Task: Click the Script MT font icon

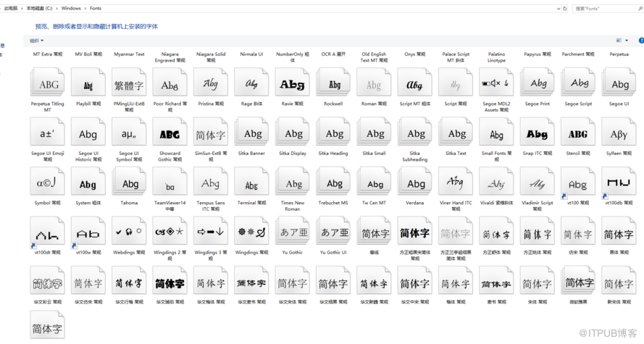Action: pyautogui.click(x=414, y=83)
